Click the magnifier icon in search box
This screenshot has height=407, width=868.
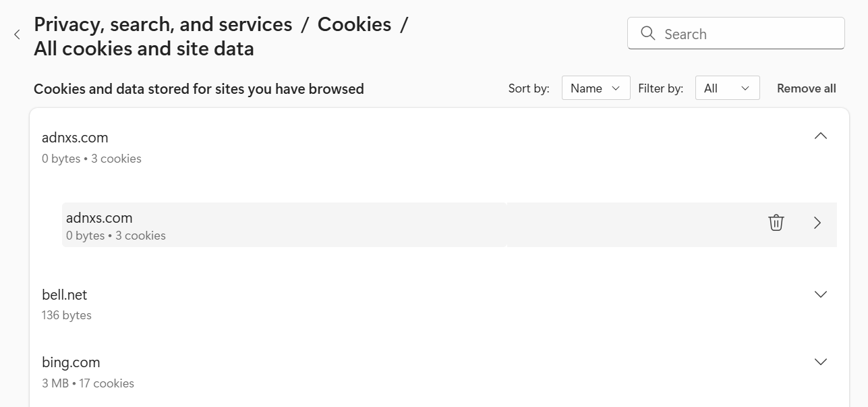coord(648,34)
